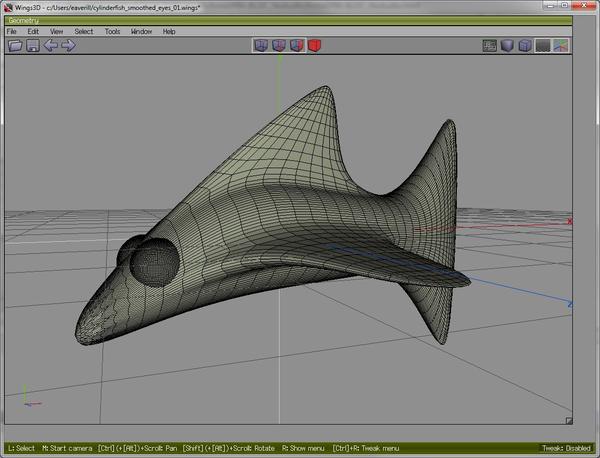Open the File menu

(12, 31)
